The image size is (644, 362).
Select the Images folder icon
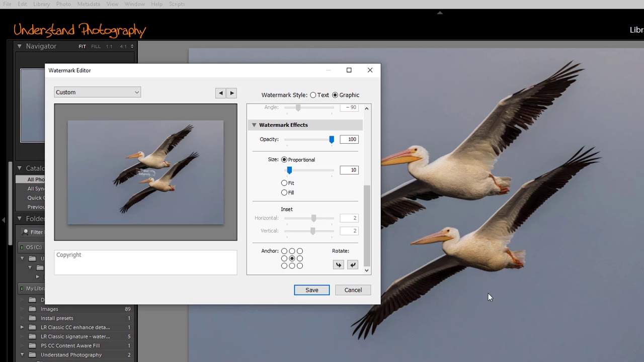tap(32, 309)
